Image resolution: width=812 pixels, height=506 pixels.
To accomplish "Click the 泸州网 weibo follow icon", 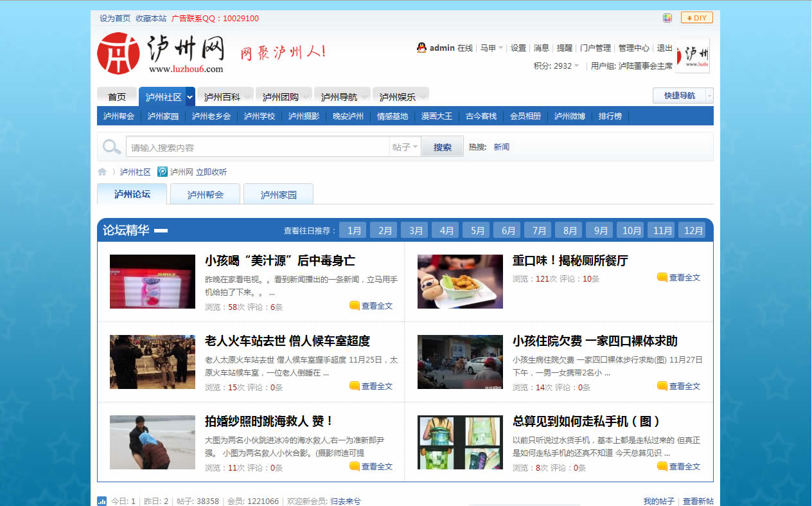I will coord(163,172).
